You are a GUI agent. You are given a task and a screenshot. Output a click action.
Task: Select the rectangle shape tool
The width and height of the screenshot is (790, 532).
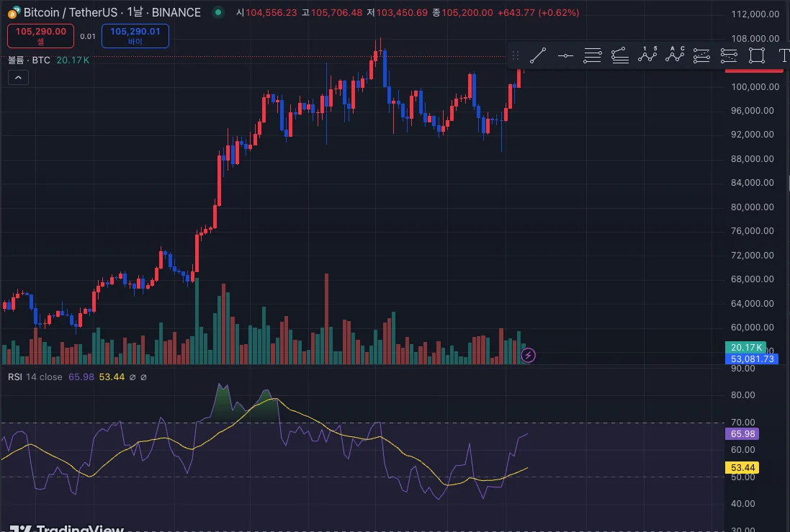(x=756, y=55)
